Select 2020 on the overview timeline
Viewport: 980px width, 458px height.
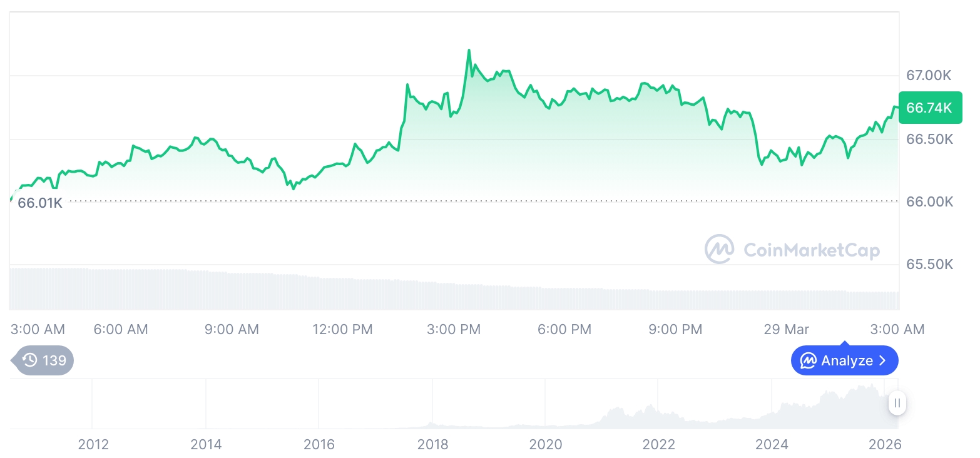[x=546, y=445]
